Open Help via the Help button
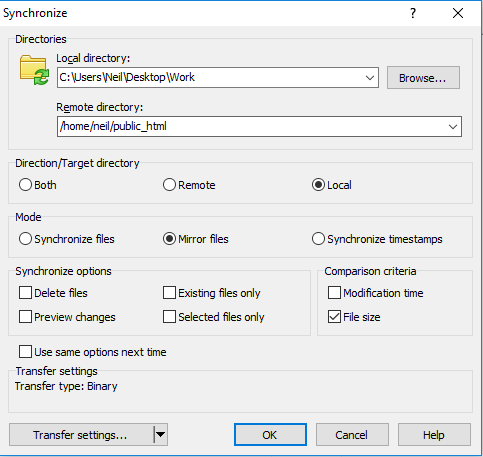The width and height of the screenshot is (483, 457). (434, 435)
